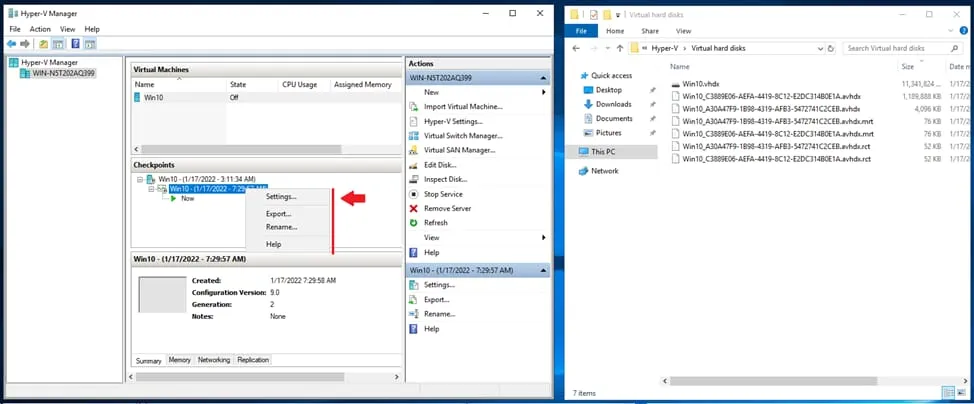974x404 pixels.
Task: Switch to the Networking tab
Action: point(213,360)
